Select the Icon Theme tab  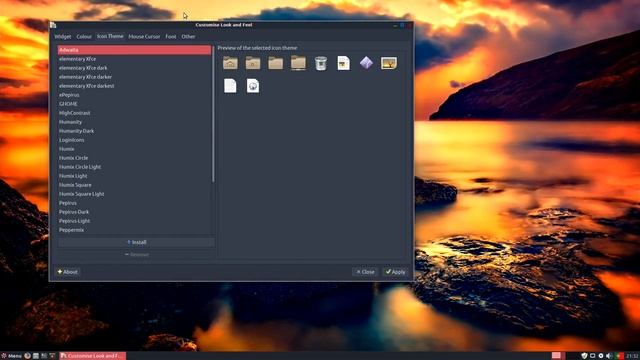110,36
